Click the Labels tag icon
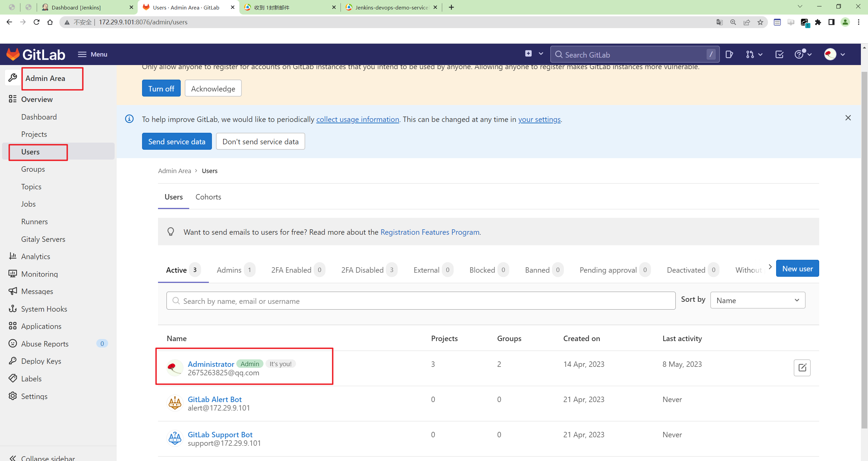 [13, 378]
